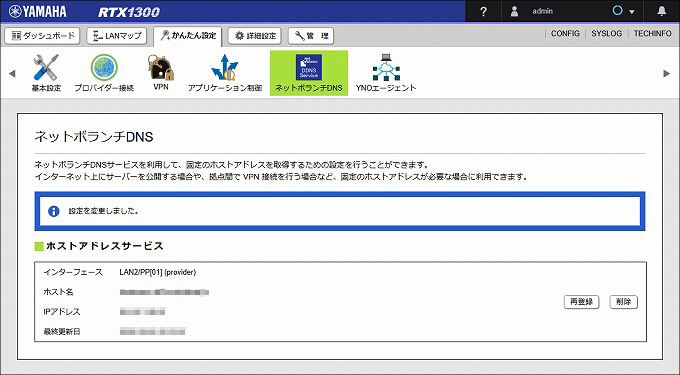Click the ネットボランチDNS page heading

(x=94, y=137)
